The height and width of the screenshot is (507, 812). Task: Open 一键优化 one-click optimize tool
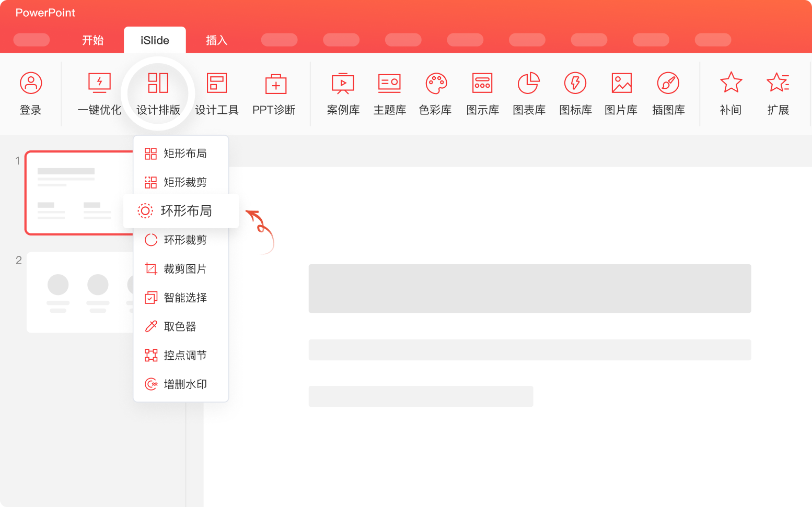point(99,94)
